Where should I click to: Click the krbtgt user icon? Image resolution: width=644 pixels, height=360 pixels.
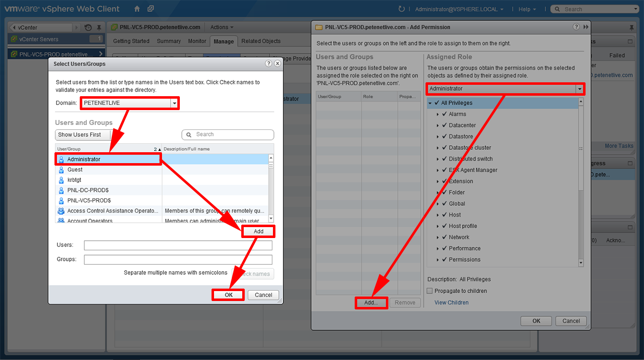61,180
